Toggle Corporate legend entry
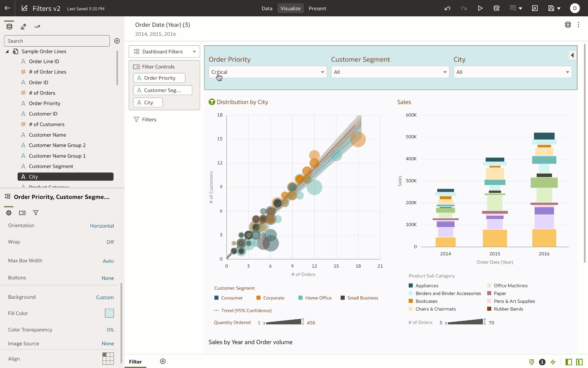Screen dimensions: 588x368 270,298
